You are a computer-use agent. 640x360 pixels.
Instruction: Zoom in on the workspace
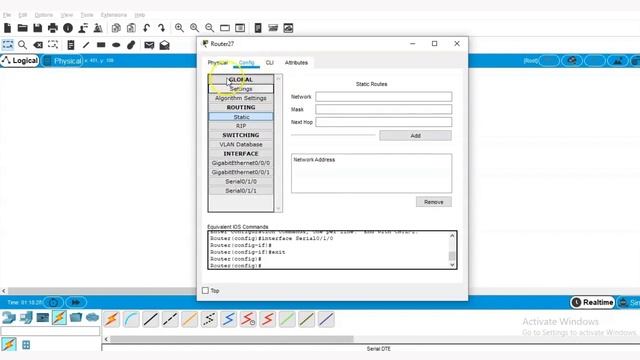179,28
